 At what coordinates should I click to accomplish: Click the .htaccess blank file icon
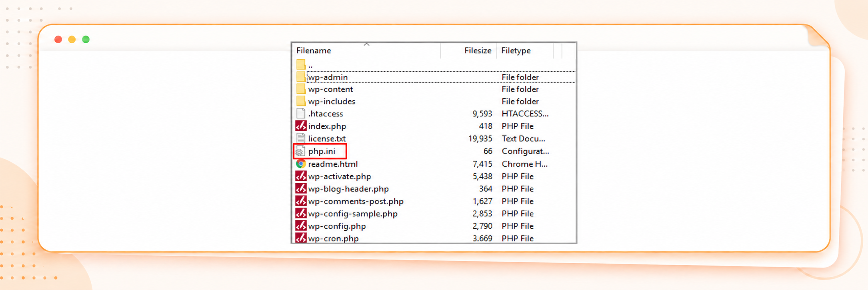click(301, 114)
